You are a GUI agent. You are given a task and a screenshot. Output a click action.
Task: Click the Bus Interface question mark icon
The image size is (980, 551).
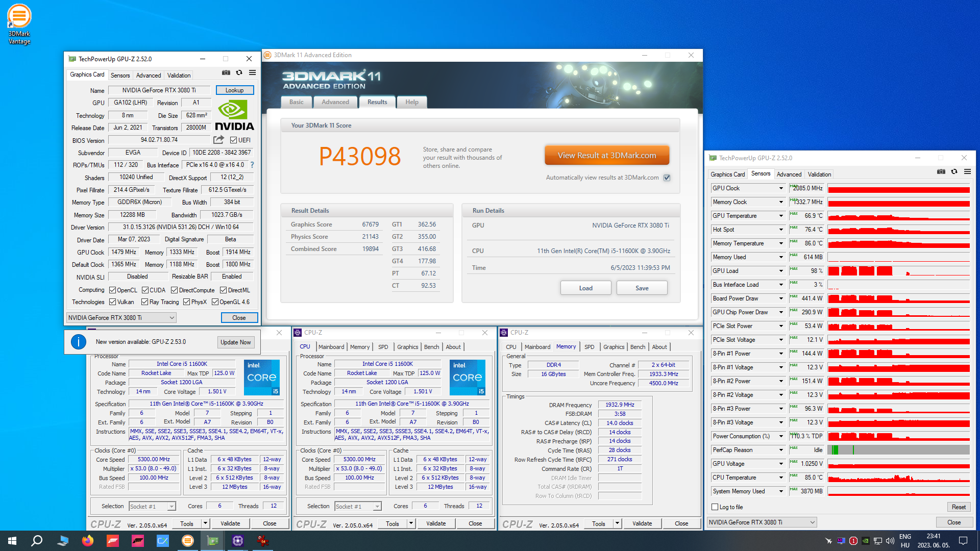(x=252, y=165)
